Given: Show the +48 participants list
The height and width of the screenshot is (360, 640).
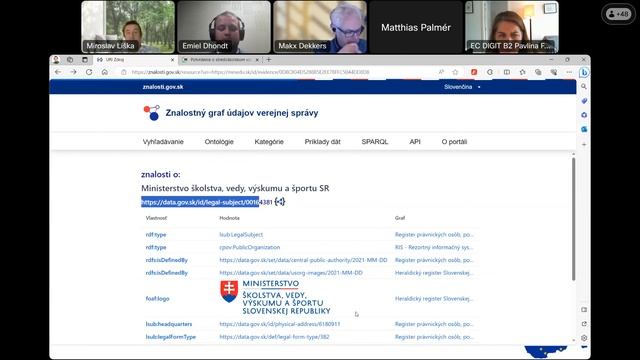Looking at the screenshot, I should pos(618,14).
